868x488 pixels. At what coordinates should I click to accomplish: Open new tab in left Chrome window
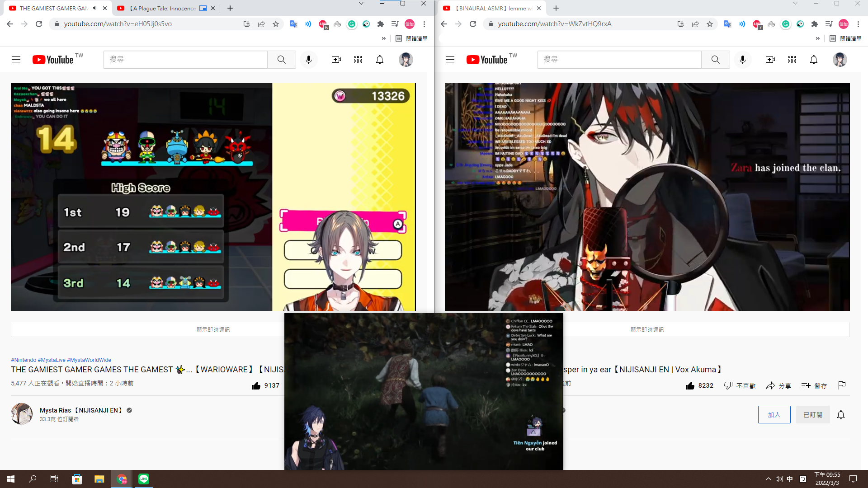click(x=230, y=8)
